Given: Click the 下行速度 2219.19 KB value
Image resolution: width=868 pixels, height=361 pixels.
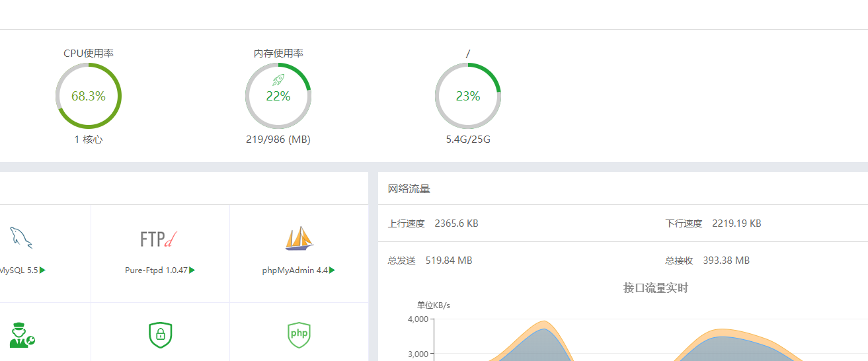Looking at the screenshot, I should pos(736,223).
